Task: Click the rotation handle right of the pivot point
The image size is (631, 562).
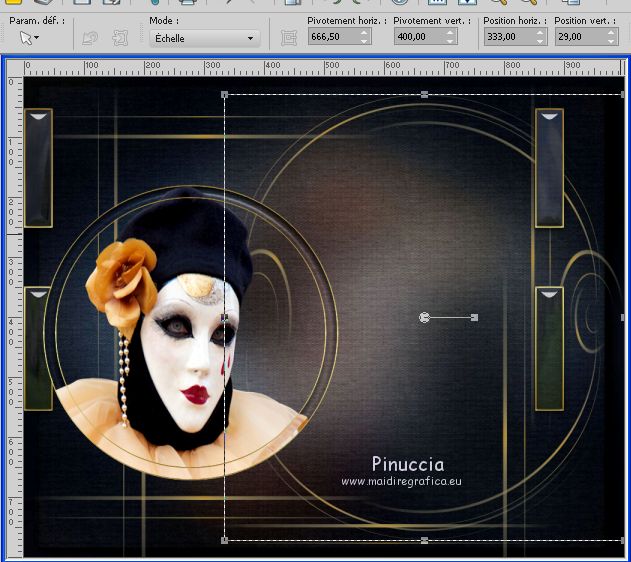Action: click(474, 317)
